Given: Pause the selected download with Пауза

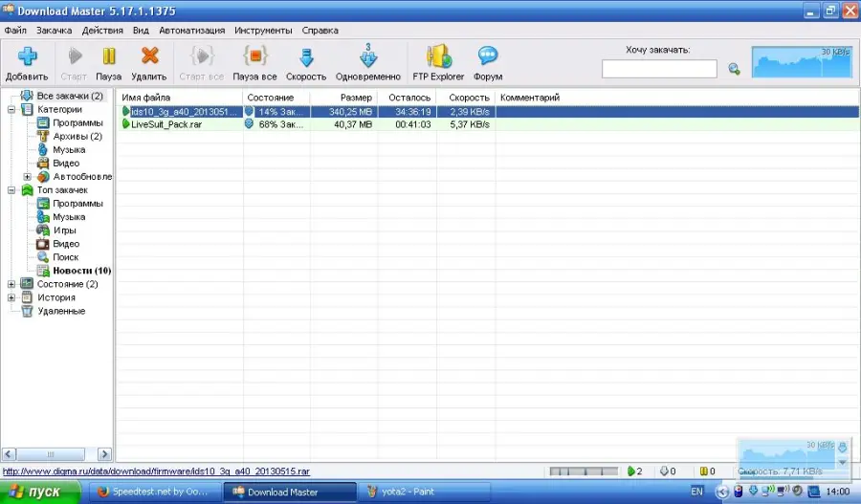Looking at the screenshot, I should 109,56.
